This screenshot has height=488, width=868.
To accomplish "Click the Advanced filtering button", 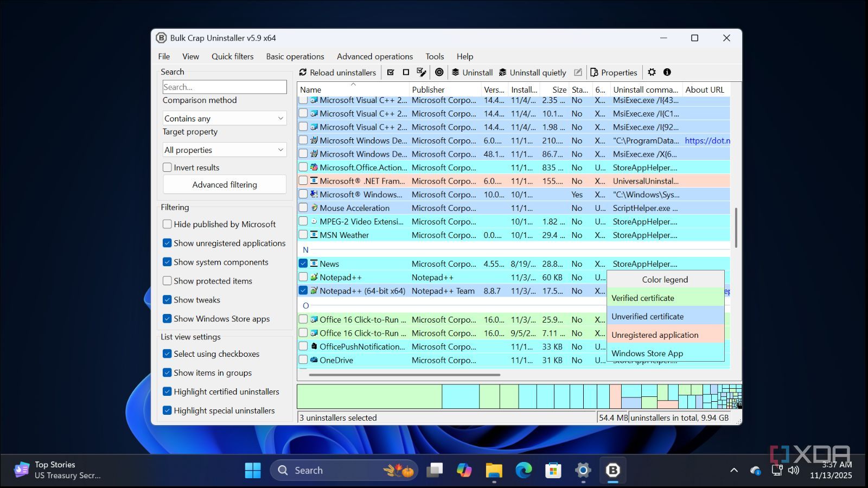I will [225, 184].
